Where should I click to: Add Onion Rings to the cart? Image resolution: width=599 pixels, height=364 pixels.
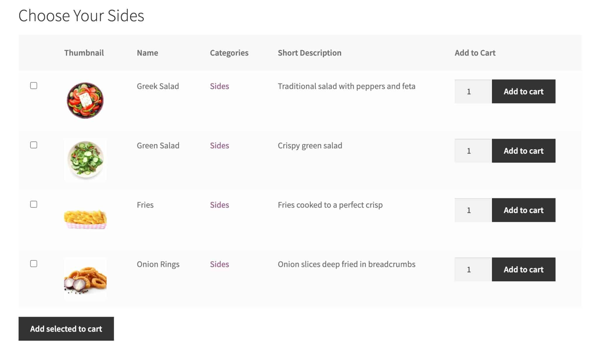[523, 269]
